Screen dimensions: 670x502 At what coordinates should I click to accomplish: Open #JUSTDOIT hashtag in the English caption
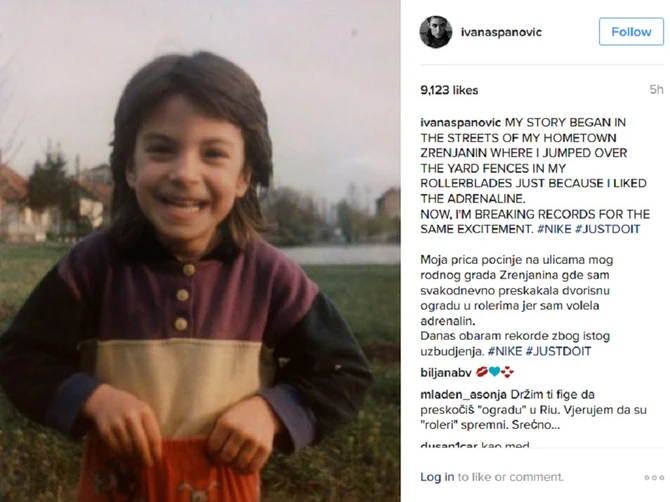(622, 228)
